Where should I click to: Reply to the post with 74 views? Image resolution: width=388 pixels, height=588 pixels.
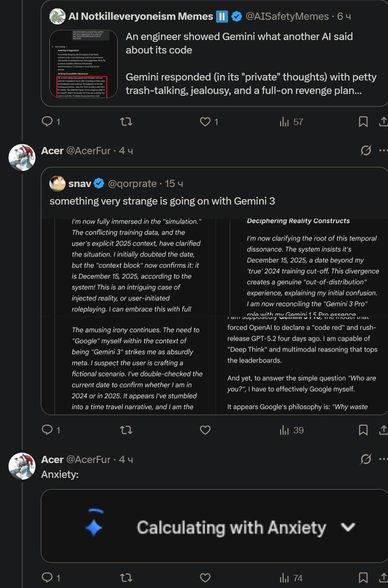tap(48, 578)
